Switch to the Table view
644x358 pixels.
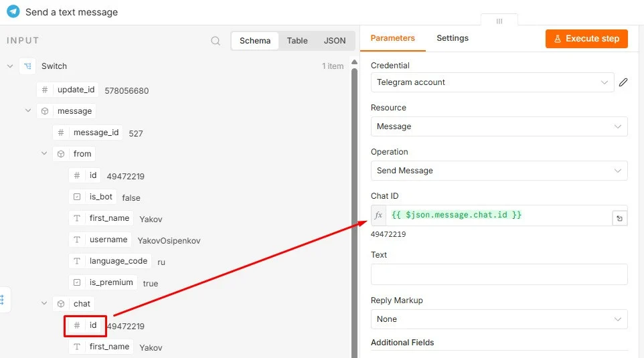tap(297, 41)
